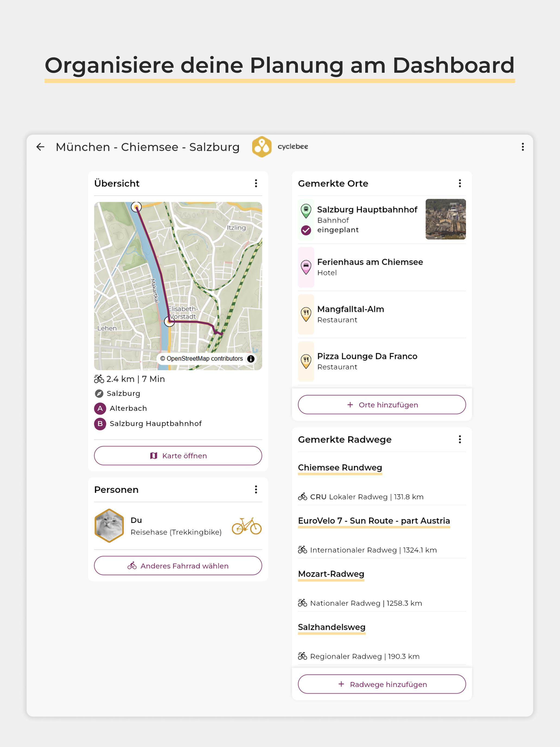
Task: Open Gemerkte Orte card options menu
Action: [x=460, y=183]
